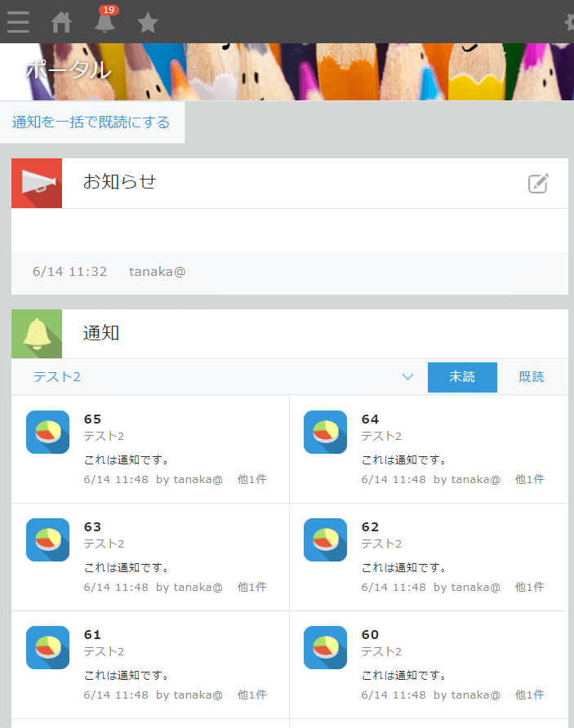
Task: Open the hamburger menu
Action: (18, 22)
